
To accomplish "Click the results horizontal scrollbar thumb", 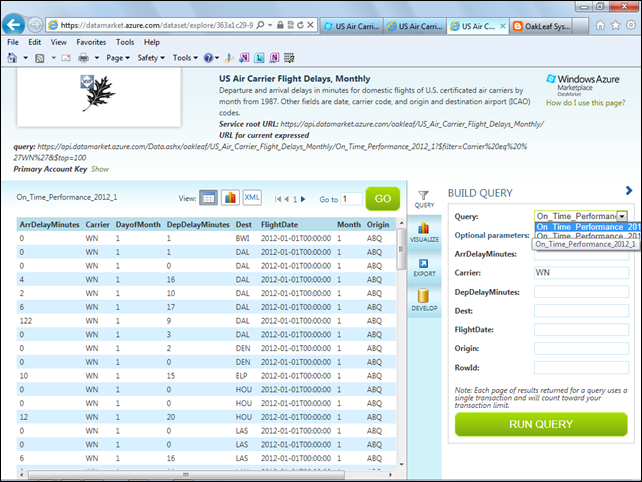I will coord(186,475).
